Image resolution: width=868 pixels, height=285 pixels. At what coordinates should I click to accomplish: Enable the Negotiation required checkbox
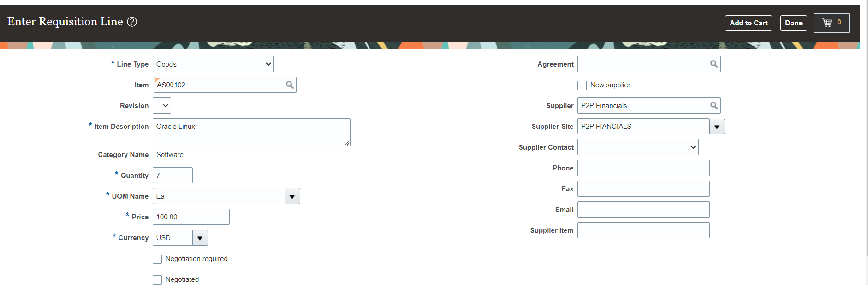[157, 259]
